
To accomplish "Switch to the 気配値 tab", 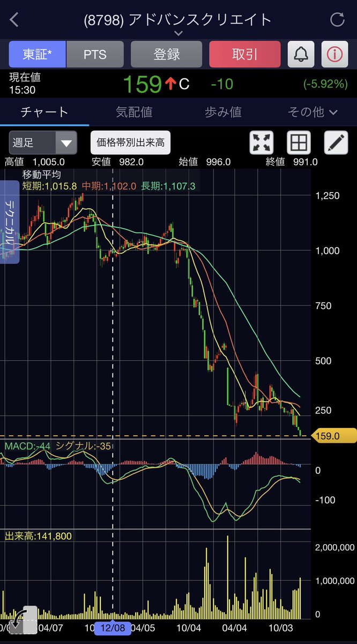I will 134,112.
